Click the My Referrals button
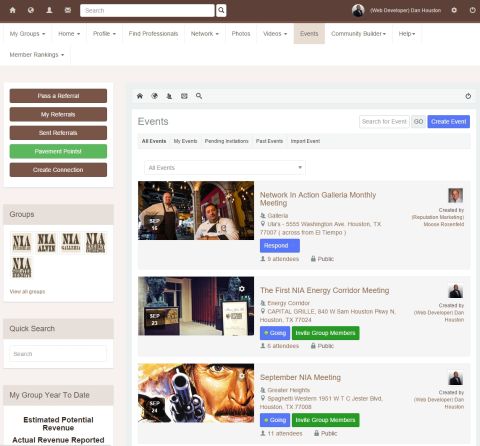The width and height of the screenshot is (480, 446). (x=58, y=114)
